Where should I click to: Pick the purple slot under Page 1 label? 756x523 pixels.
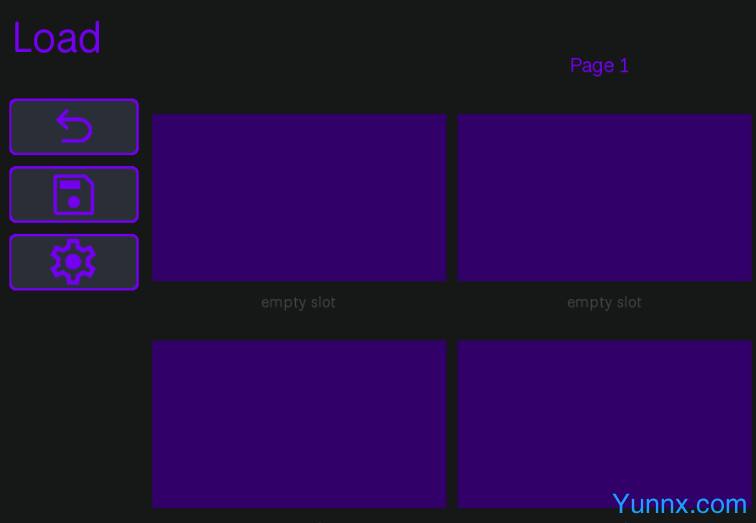tap(604, 197)
